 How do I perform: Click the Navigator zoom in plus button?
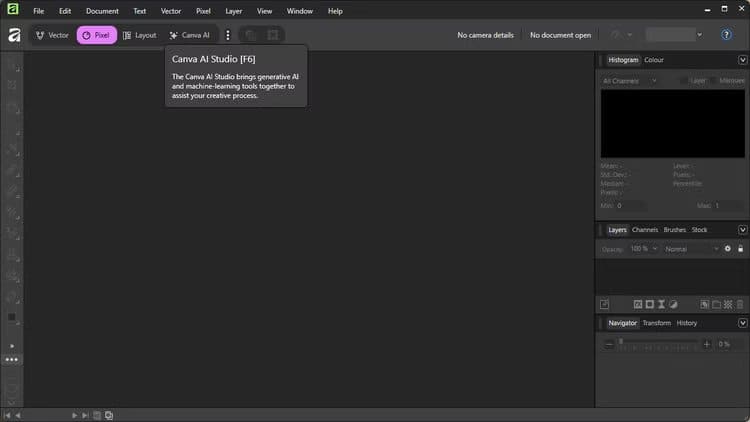[x=706, y=344]
